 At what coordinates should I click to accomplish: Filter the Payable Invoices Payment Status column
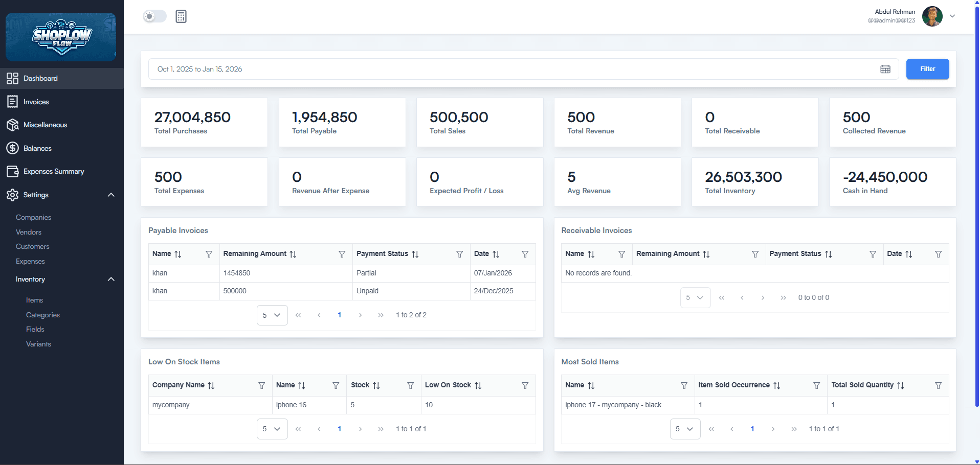[459, 254]
